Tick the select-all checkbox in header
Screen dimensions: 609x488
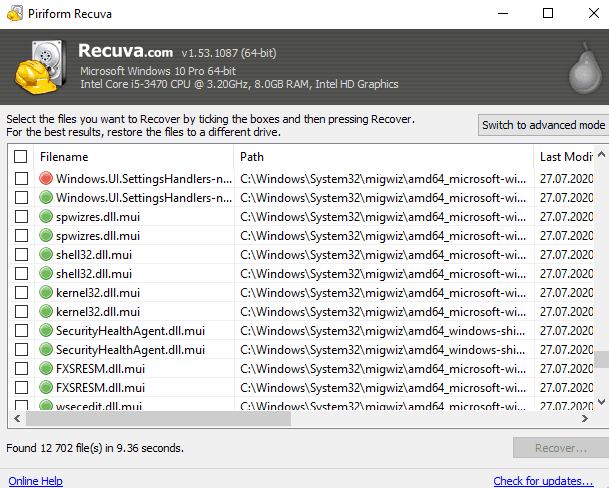(x=21, y=157)
